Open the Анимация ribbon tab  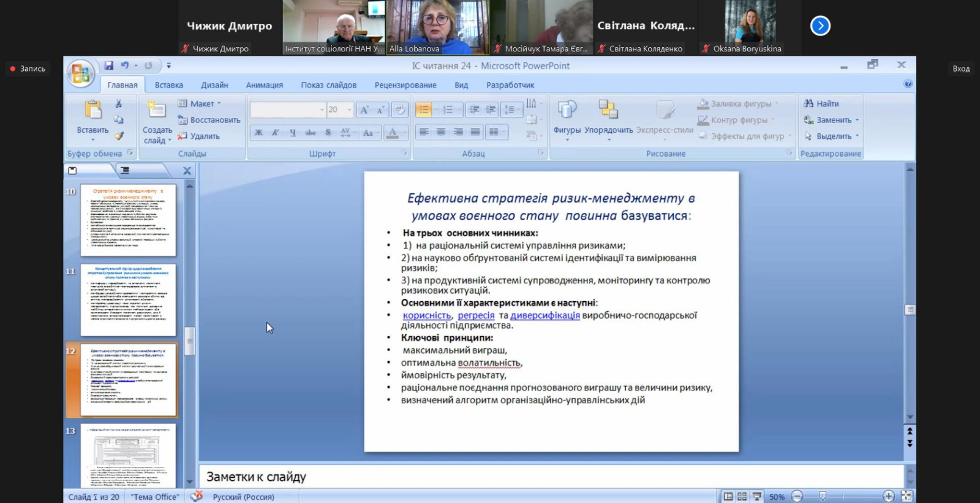click(x=264, y=85)
